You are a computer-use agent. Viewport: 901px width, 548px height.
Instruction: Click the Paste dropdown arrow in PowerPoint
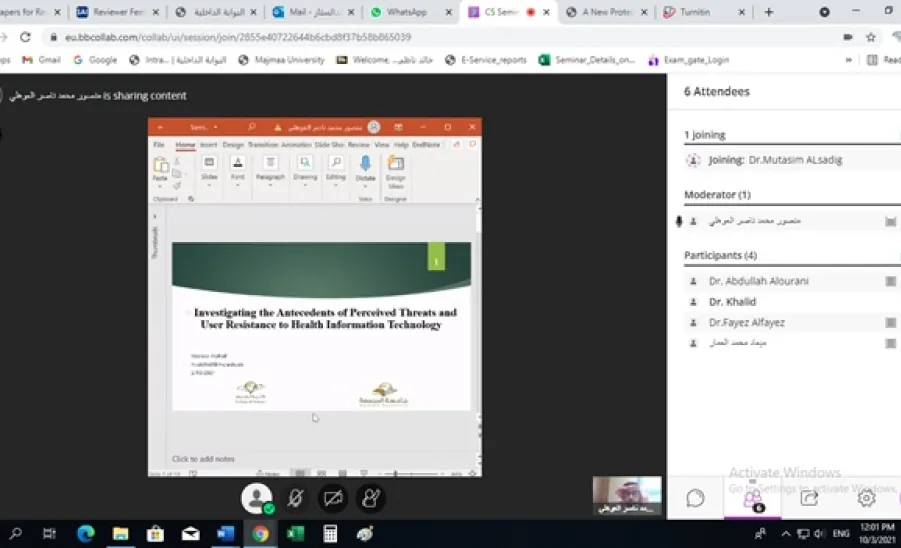click(160, 186)
